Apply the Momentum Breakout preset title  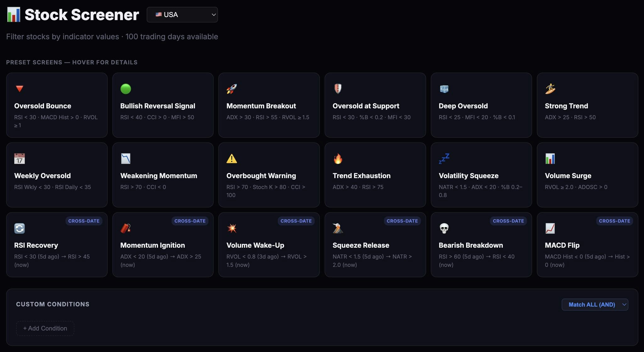pyautogui.click(x=261, y=106)
